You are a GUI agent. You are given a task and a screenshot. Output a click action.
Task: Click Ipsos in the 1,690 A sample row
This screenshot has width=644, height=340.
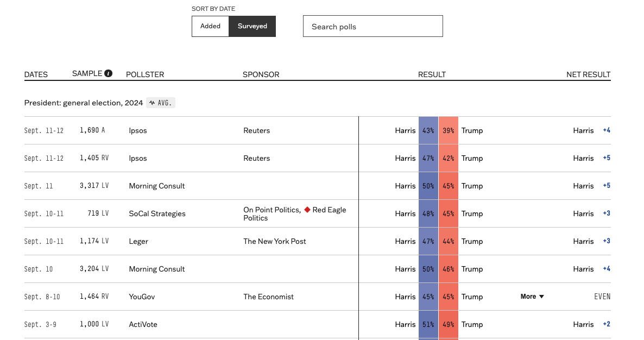(138, 130)
